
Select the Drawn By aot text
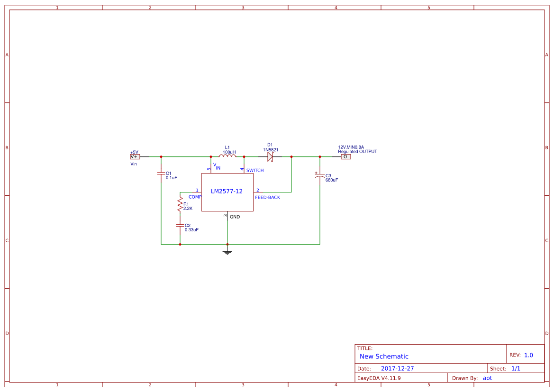pos(488,378)
